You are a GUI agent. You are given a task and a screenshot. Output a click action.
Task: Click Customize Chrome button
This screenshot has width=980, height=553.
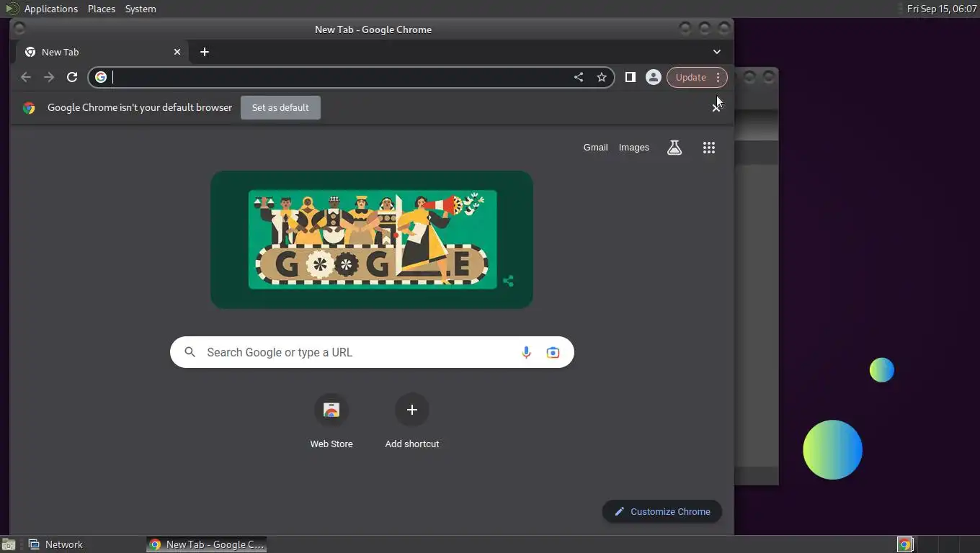pos(662,511)
